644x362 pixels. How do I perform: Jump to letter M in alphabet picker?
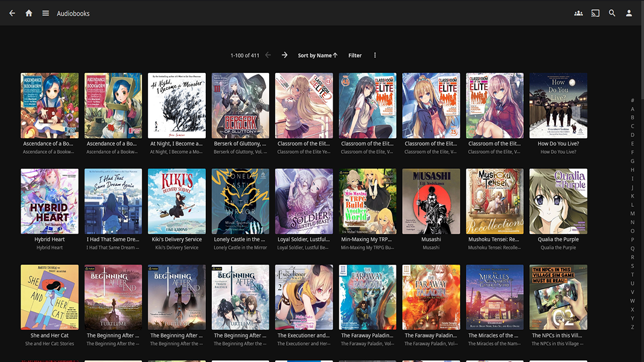coord(633,214)
